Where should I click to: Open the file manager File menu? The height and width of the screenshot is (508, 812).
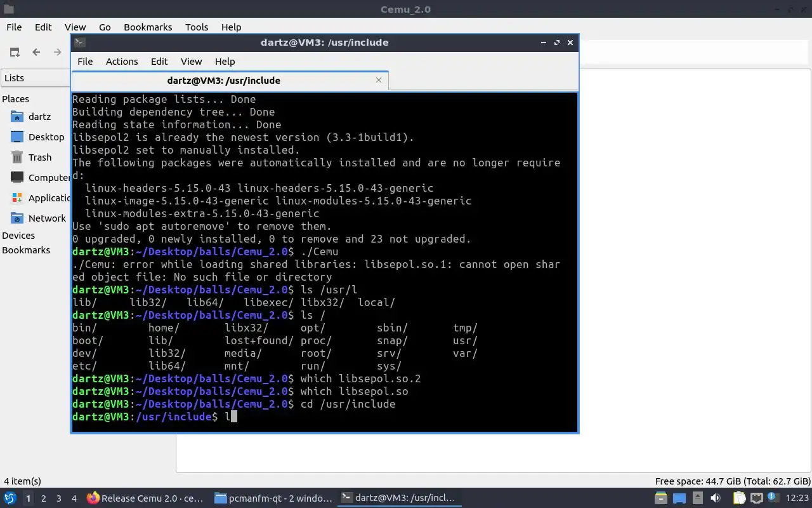click(14, 27)
